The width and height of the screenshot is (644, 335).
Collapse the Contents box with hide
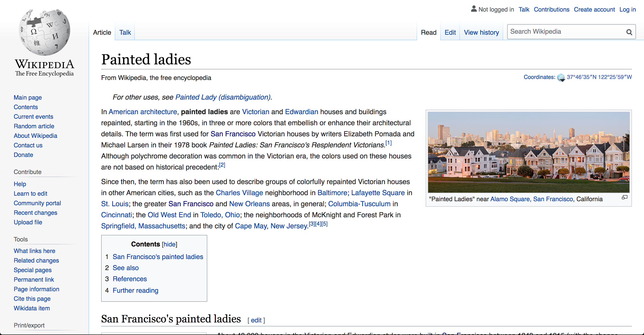pos(170,244)
